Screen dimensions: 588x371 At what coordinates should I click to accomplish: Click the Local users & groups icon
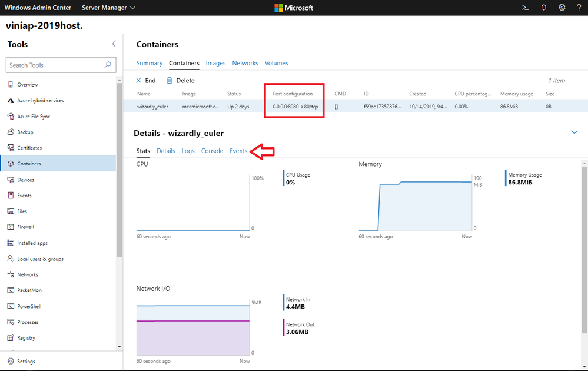[11, 259]
